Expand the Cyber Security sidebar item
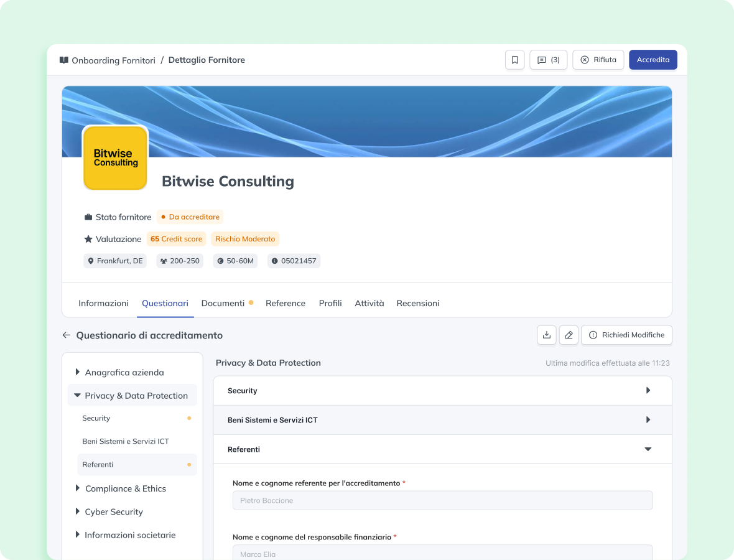Screen dimensions: 734x560 pyautogui.click(x=114, y=511)
